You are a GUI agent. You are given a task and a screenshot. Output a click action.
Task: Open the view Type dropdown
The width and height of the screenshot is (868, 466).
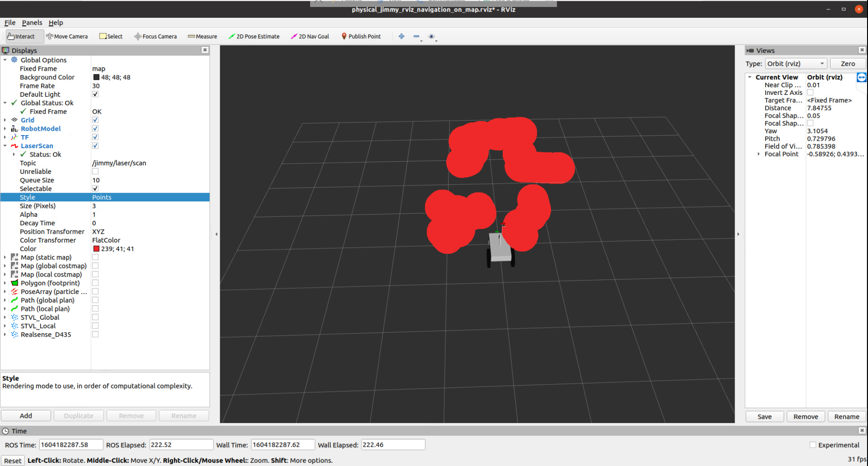[x=796, y=64]
